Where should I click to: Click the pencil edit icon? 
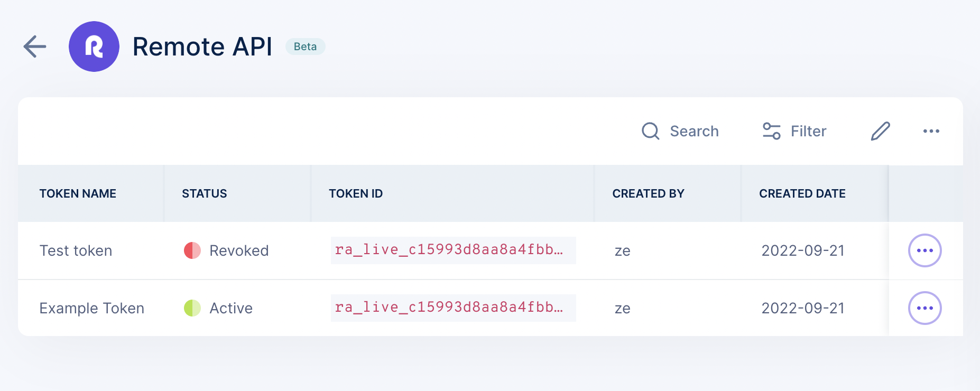[x=881, y=131]
